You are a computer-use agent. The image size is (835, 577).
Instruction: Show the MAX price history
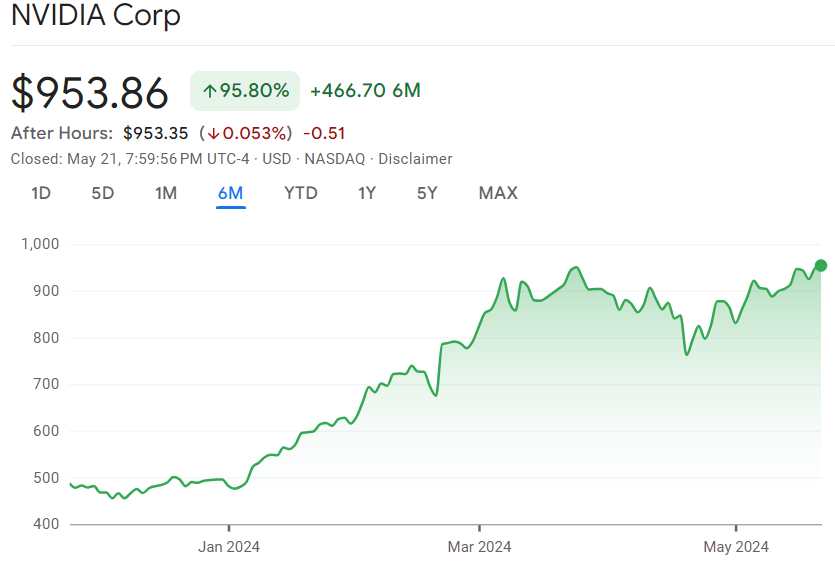[498, 193]
